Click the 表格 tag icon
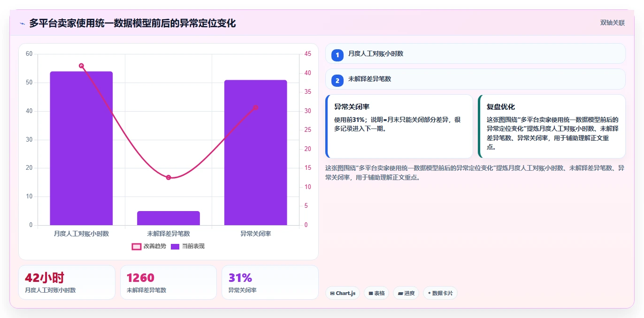This screenshot has width=644, height=318. click(371, 293)
